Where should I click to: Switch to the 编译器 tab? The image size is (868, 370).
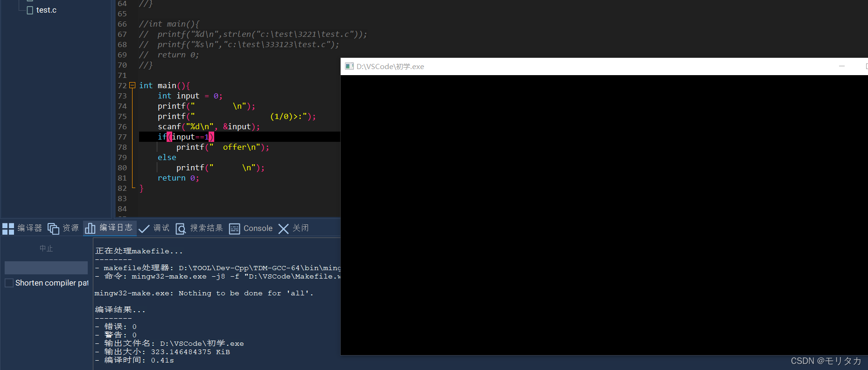(30, 228)
